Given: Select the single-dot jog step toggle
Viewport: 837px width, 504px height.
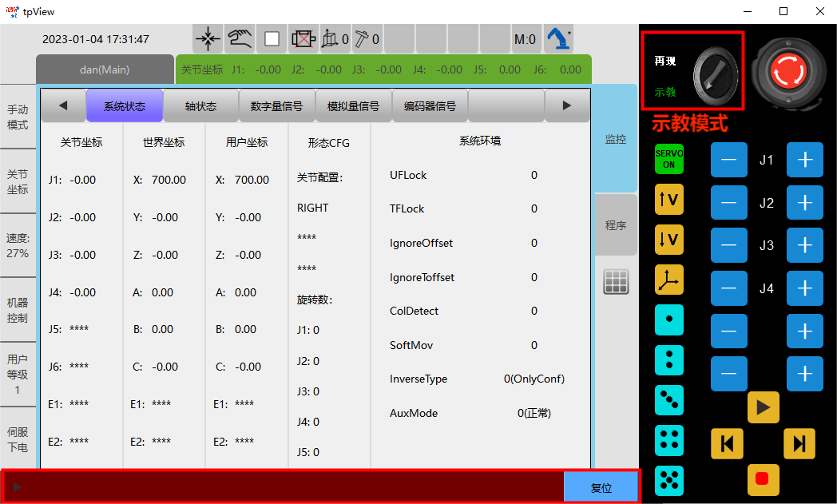Looking at the screenshot, I should (668, 320).
